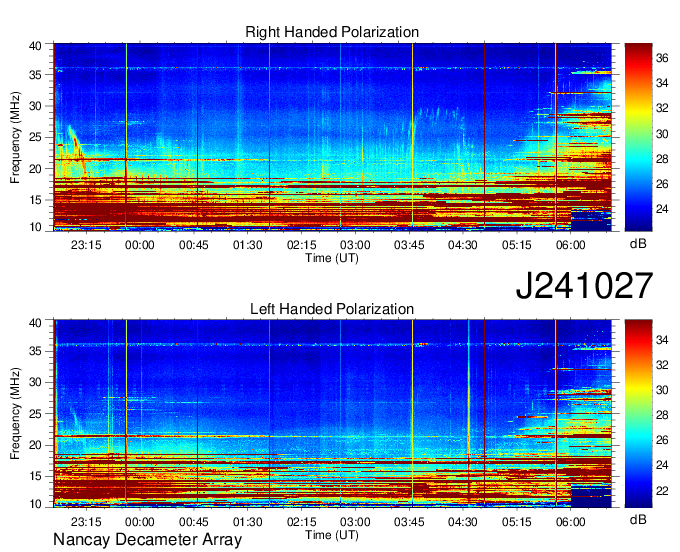Screen dimensions: 680x552
Task: Click the "Time (UT)" label under the Left Handed plot
Action: point(332,535)
